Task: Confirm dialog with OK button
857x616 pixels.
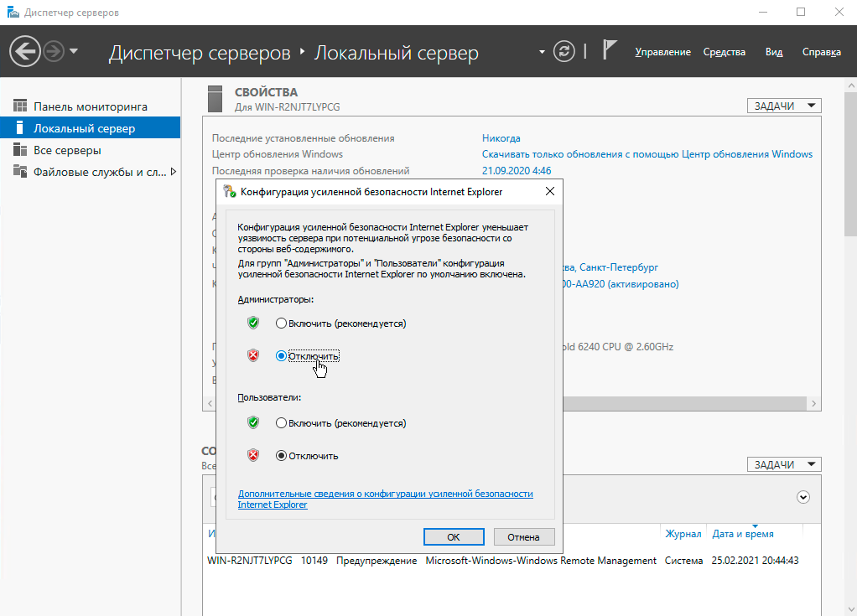Action: click(x=454, y=537)
